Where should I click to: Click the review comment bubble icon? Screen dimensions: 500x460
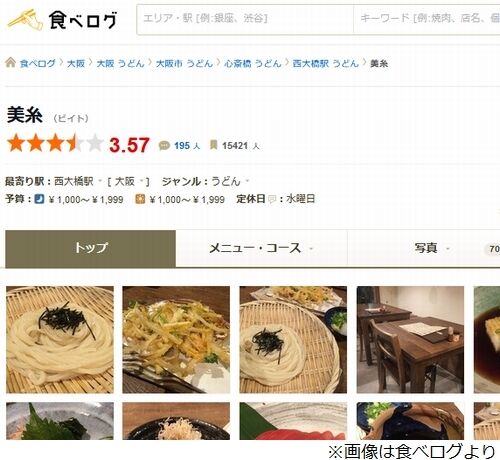[164, 146]
